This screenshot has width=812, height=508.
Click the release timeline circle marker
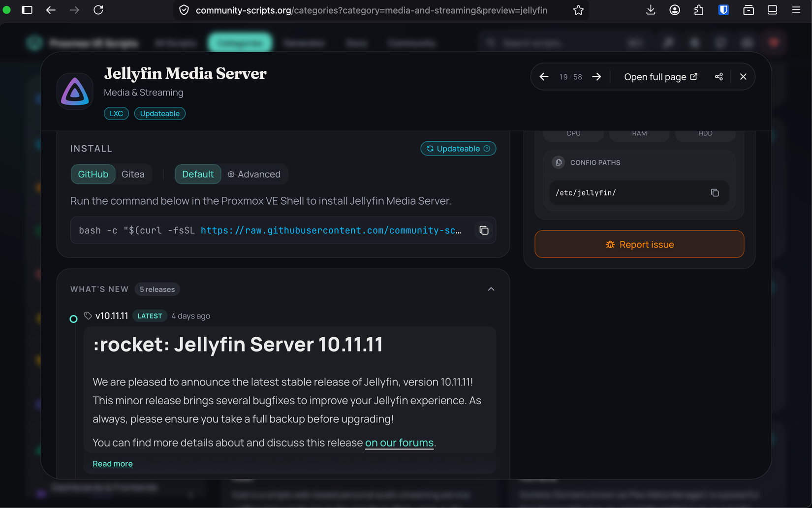pyautogui.click(x=73, y=319)
